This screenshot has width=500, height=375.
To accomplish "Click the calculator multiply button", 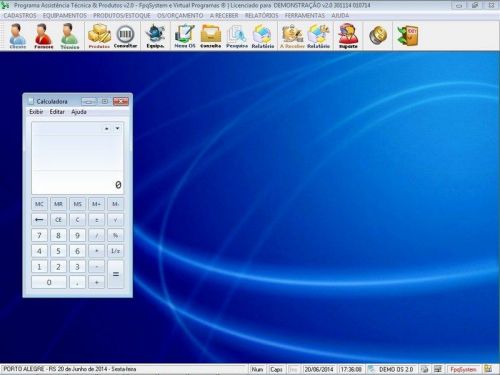I will coord(96,251).
